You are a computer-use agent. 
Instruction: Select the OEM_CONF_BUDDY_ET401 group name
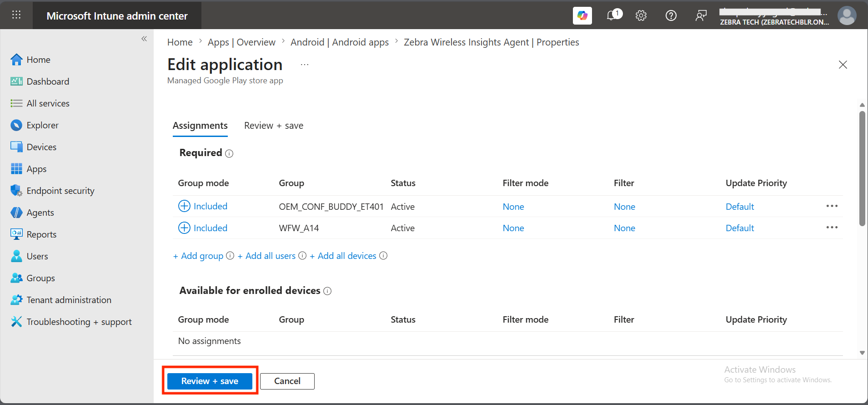click(x=331, y=207)
